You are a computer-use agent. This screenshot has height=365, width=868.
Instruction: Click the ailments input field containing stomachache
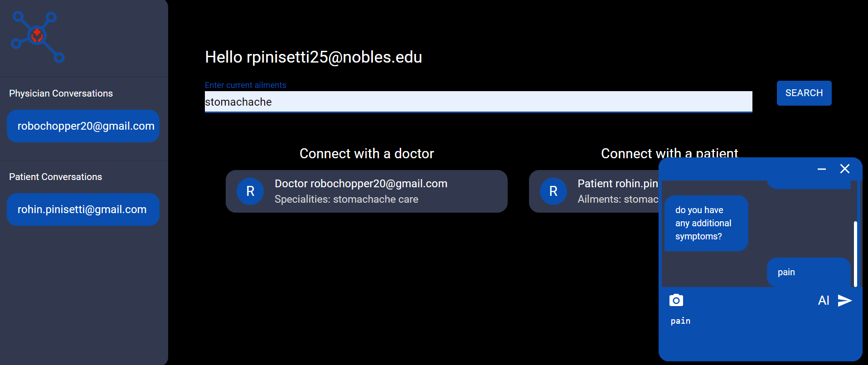[x=478, y=102]
